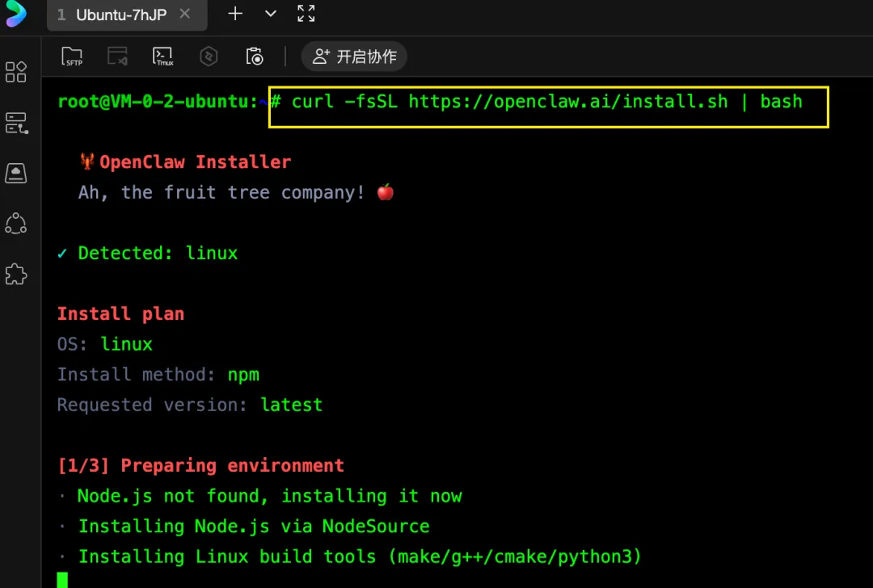Image resolution: width=873 pixels, height=588 pixels.
Task: Click the 'Detected: linux' line
Action: pyautogui.click(x=148, y=253)
